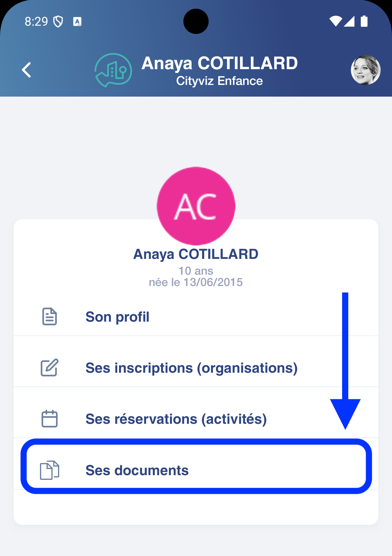Open the Ses documents entry

pos(137,470)
